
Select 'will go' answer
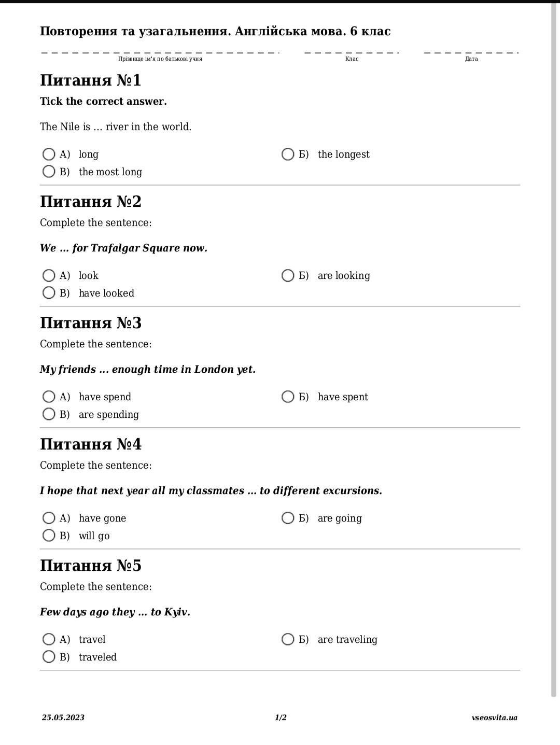pos(49,536)
